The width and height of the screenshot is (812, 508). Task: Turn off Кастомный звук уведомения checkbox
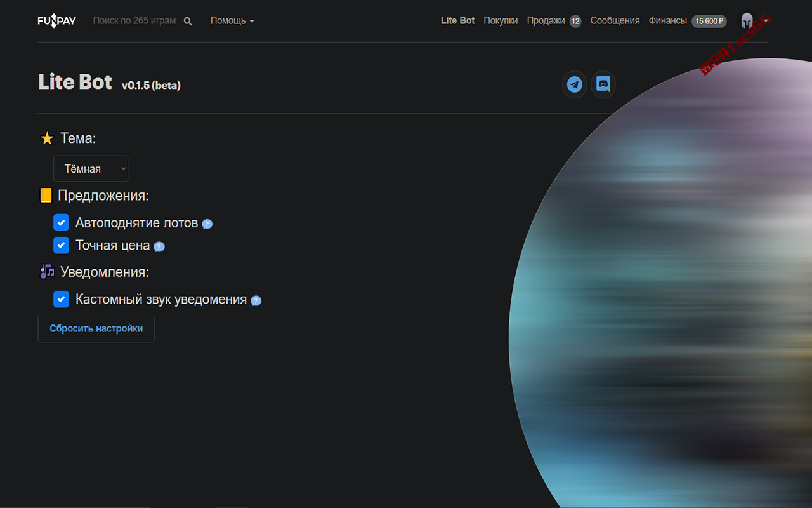pyautogui.click(x=61, y=299)
